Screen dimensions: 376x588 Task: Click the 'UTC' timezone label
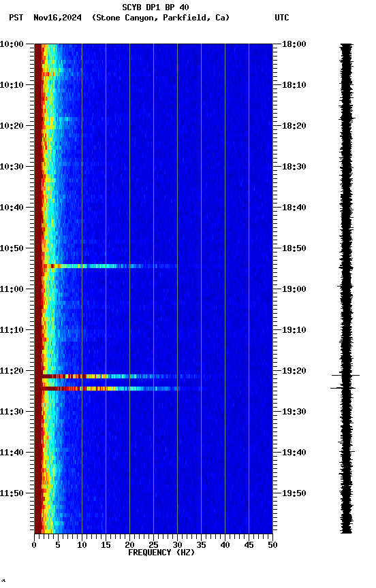(x=282, y=18)
